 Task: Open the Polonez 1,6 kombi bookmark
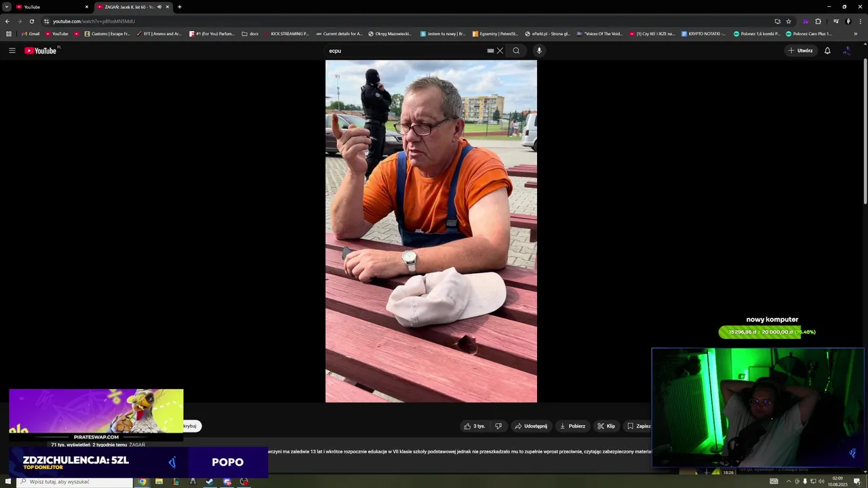(757, 34)
